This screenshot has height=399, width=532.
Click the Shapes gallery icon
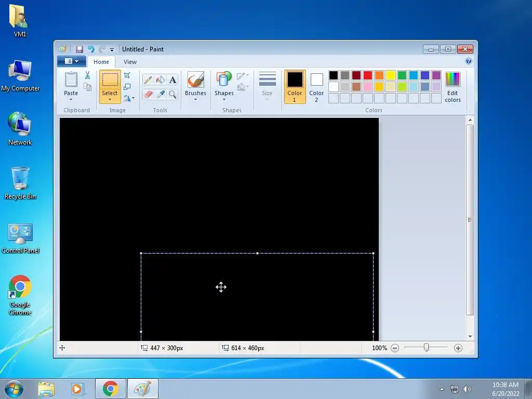(224, 79)
